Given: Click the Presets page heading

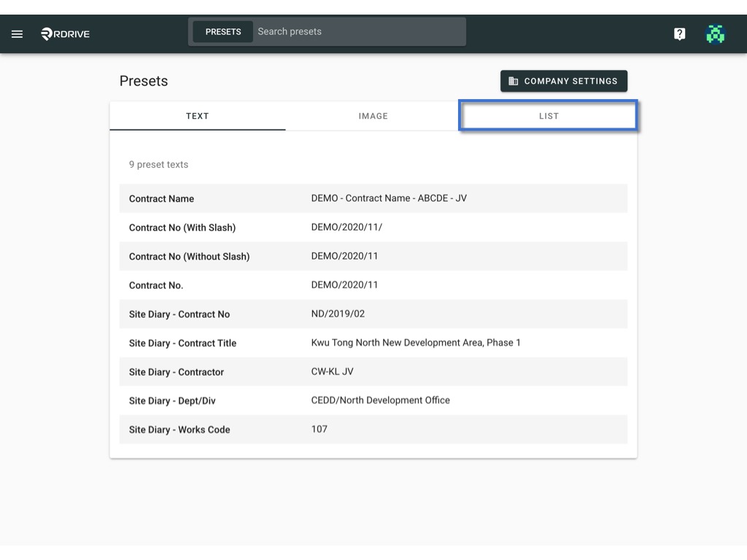Looking at the screenshot, I should point(144,81).
